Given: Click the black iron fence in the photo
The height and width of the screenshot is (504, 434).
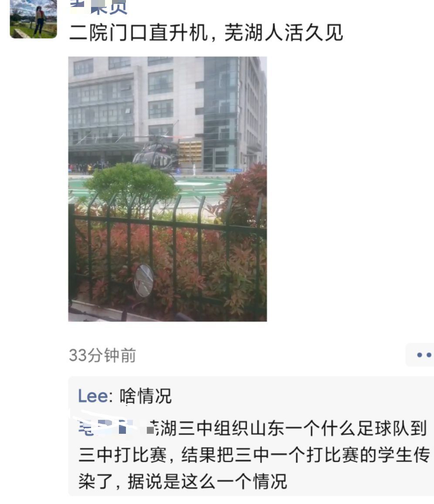Looking at the screenshot, I should [x=167, y=254].
